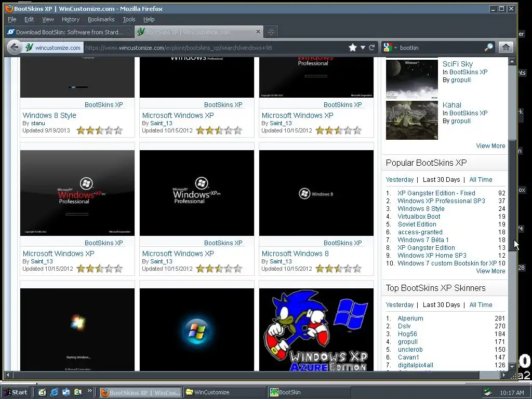Click the URL address field

pos(214,47)
